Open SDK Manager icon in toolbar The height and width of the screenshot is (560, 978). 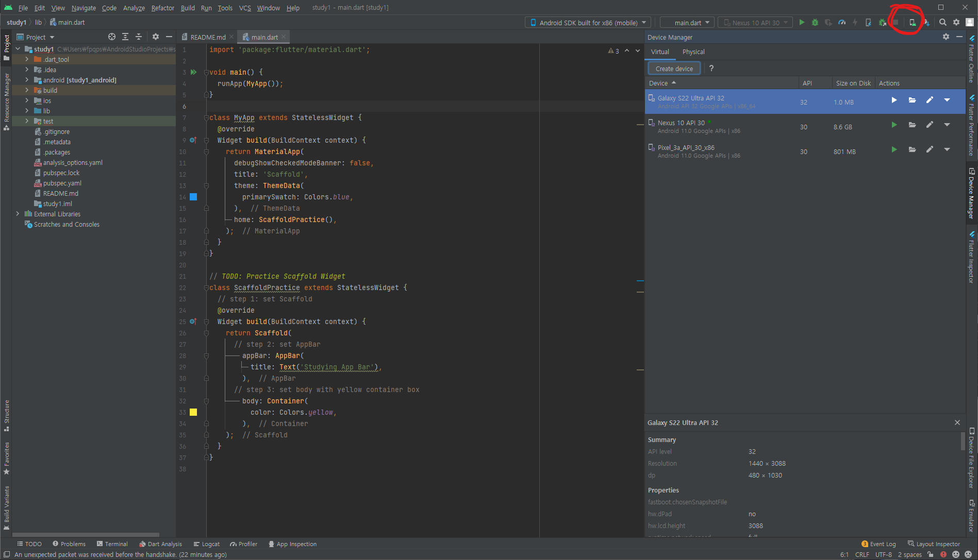926,22
